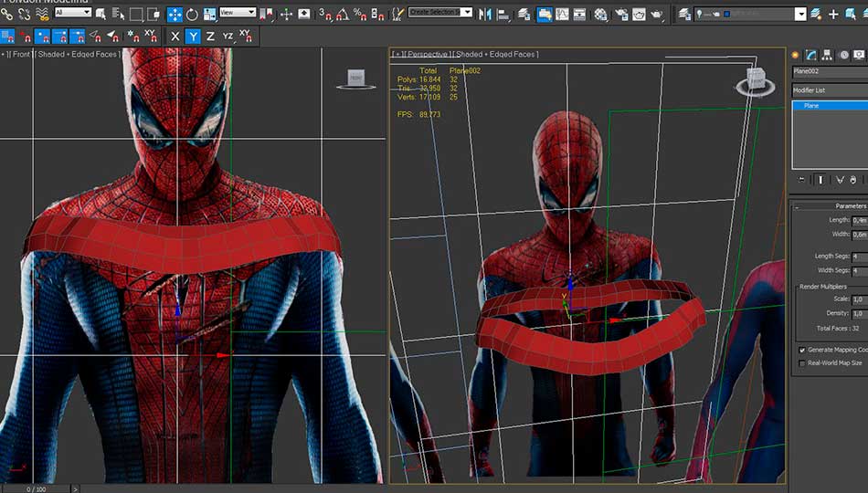The height and width of the screenshot is (493, 868).
Task: Activate the Rotate tool
Action: tap(192, 14)
